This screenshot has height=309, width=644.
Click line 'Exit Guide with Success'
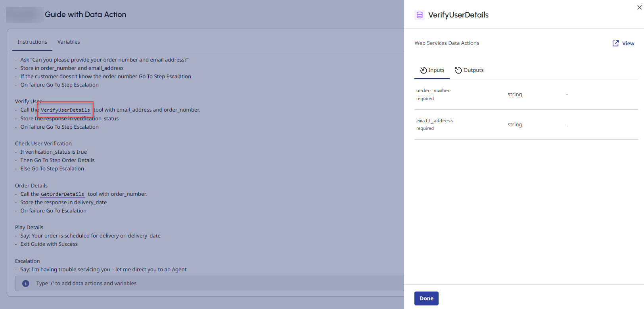click(49, 244)
